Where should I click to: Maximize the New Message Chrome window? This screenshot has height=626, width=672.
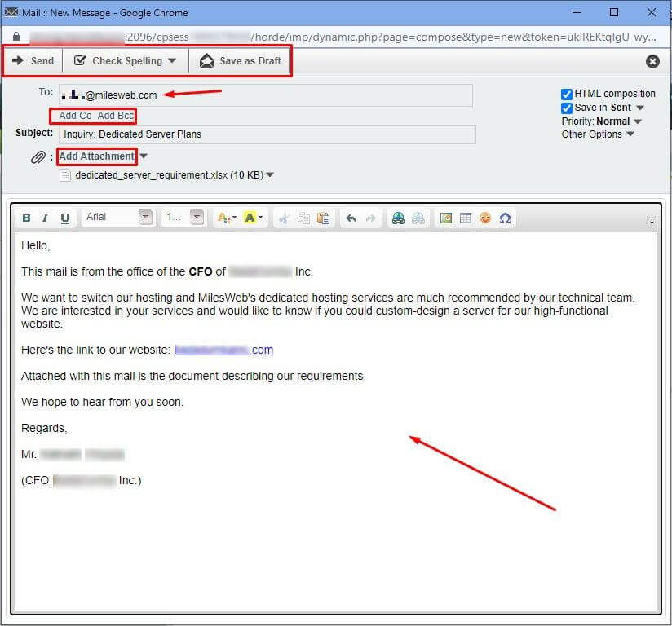point(614,12)
